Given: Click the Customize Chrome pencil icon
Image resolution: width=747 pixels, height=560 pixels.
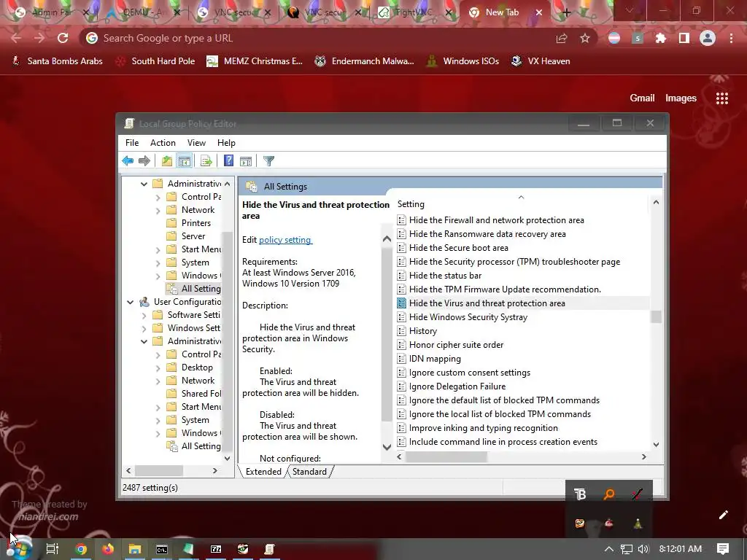Looking at the screenshot, I should click(724, 515).
